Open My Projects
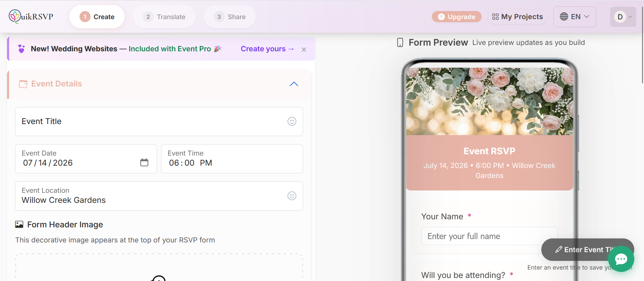 517,17
